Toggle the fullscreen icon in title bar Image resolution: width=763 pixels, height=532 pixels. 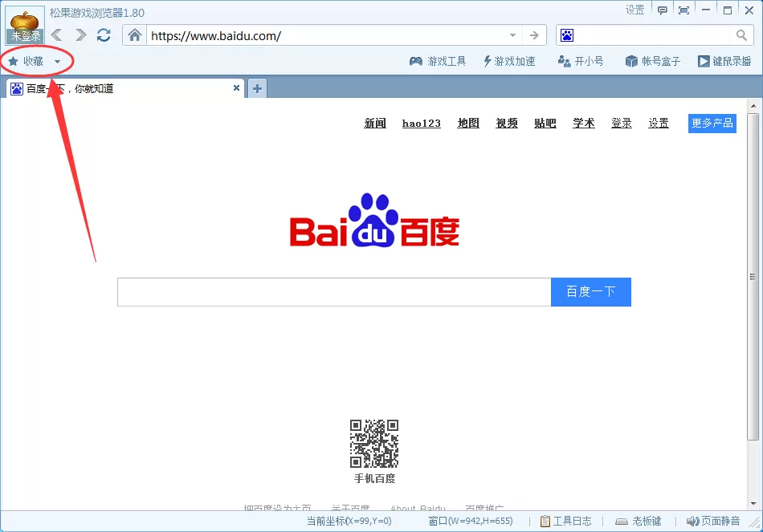click(x=683, y=10)
